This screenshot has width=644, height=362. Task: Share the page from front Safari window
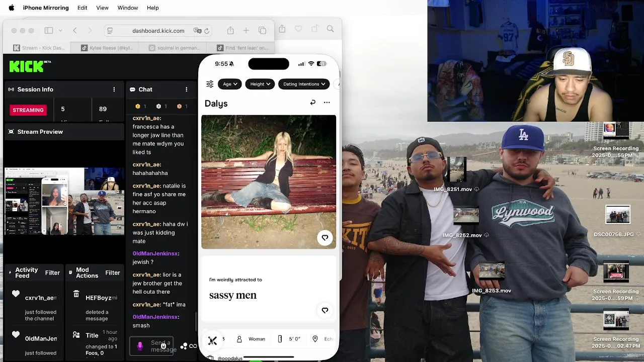pyautogui.click(x=230, y=31)
